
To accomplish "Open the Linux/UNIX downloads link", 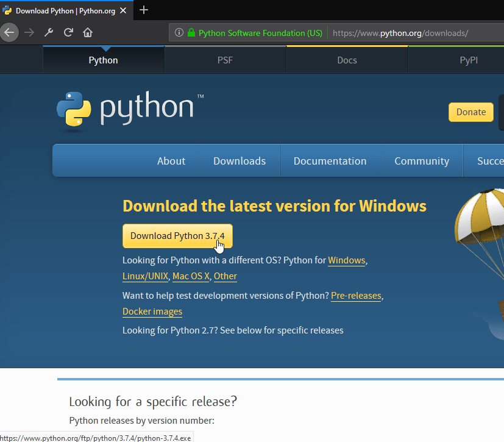I will click(x=145, y=276).
